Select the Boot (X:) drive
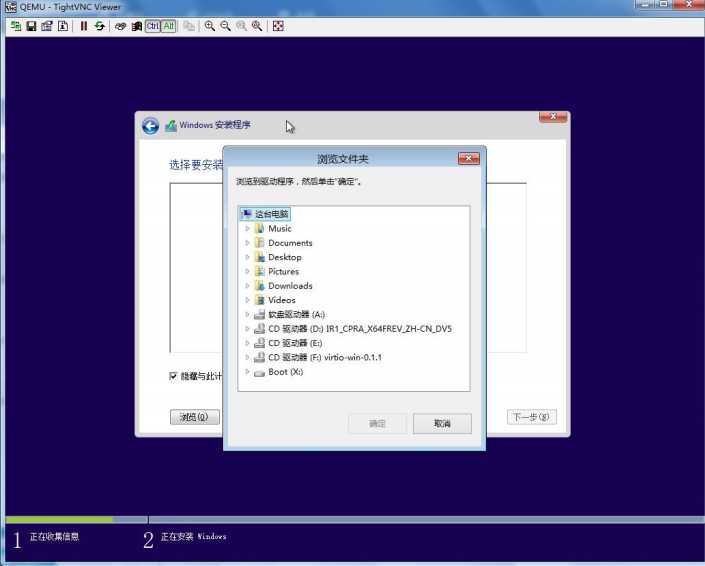 (x=286, y=372)
